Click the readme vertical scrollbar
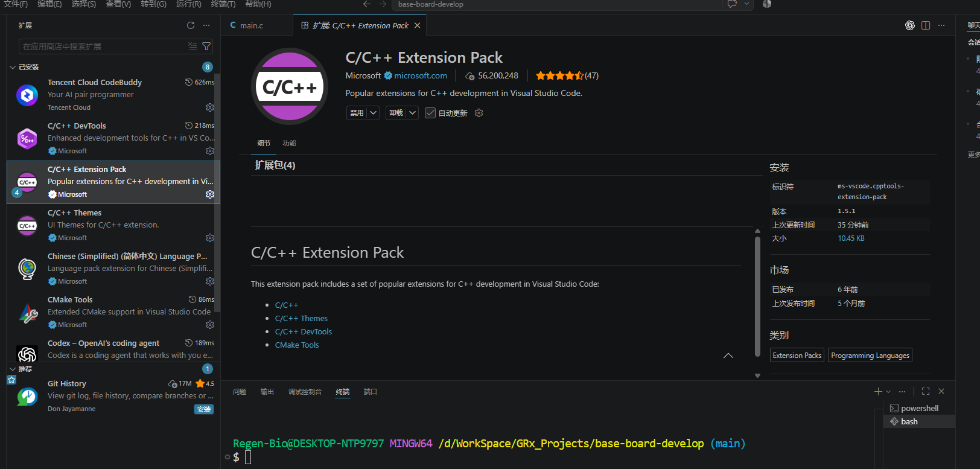Image resolution: width=980 pixels, height=469 pixels. point(757,296)
